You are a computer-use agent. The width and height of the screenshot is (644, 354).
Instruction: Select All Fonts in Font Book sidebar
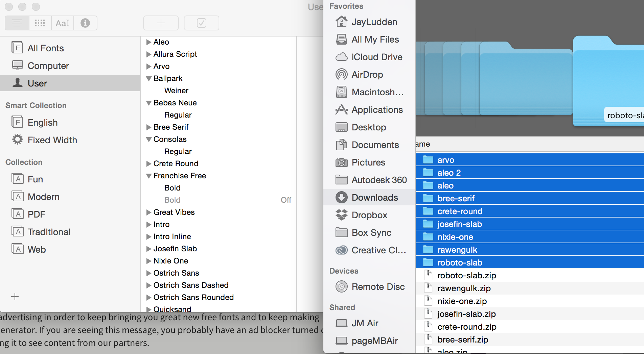click(70, 48)
